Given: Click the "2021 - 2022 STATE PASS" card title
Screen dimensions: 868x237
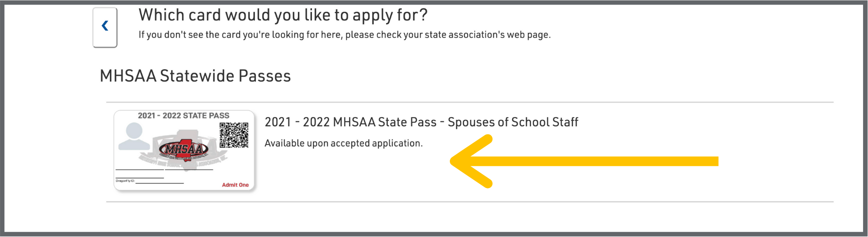Looking at the screenshot, I should pyautogui.click(x=184, y=116).
